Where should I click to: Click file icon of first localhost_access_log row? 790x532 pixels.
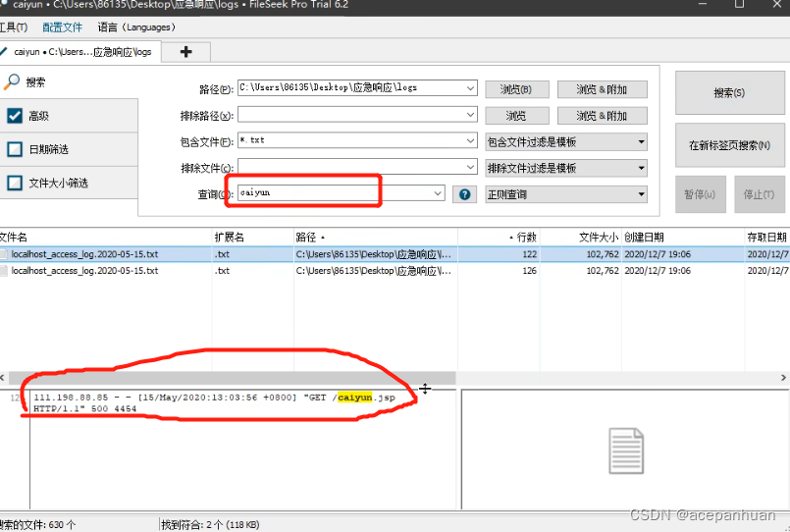tap(4, 254)
